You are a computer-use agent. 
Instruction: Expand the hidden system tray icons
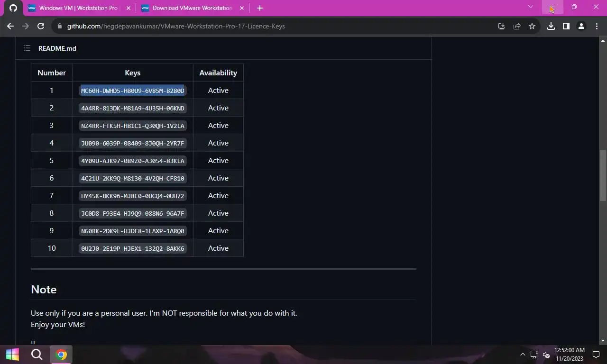click(x=523, y=355)
